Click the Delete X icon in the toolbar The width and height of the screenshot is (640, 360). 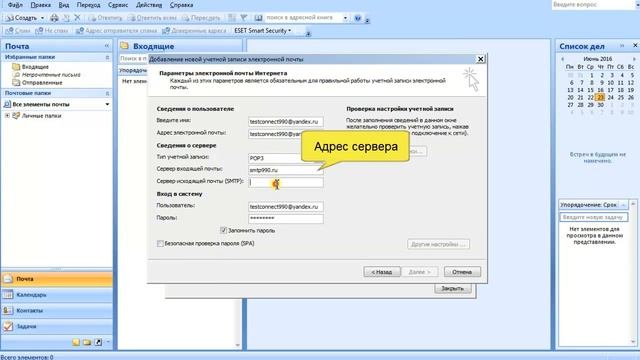click(77, 18)
